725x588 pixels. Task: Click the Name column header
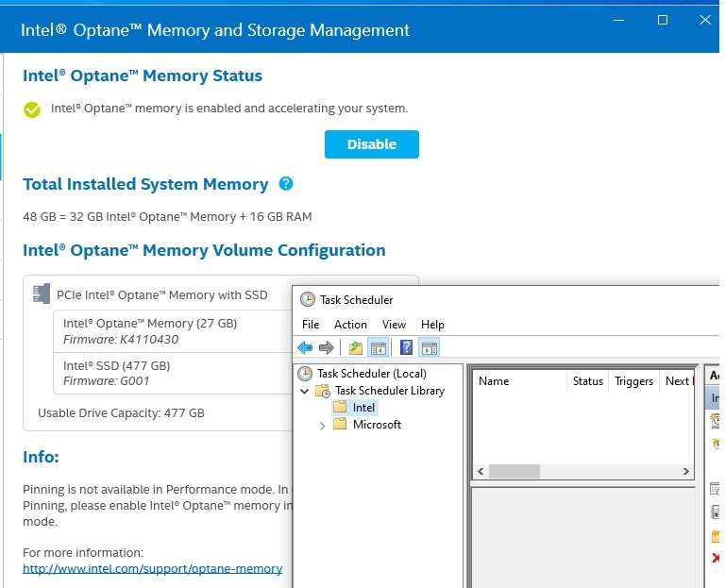[x=494, y=381]
